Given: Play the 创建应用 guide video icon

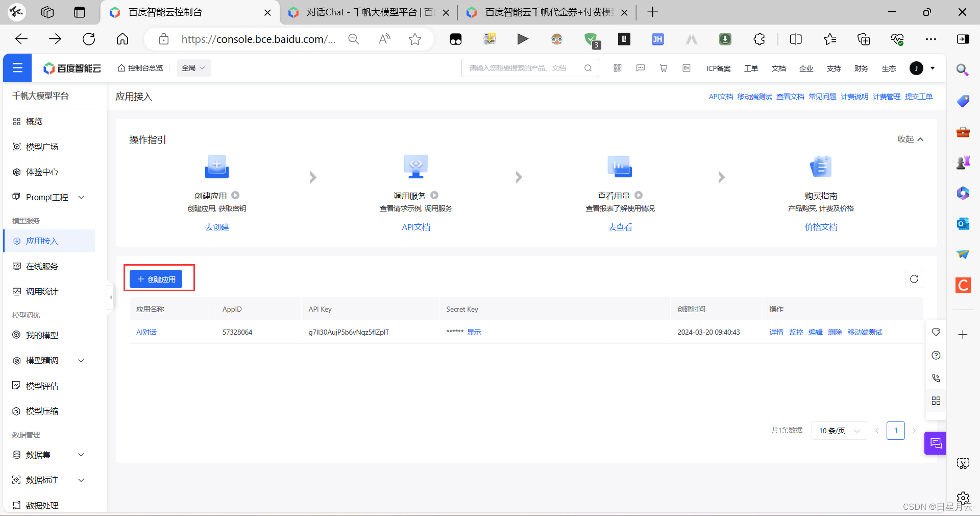Looking at the screenshot, I should [x=235, y=195].
